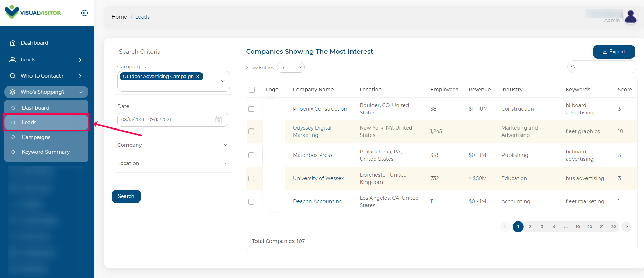Open the Deacon Accounting company link
This screenshot has width=644, height=278.
[318, 201]
